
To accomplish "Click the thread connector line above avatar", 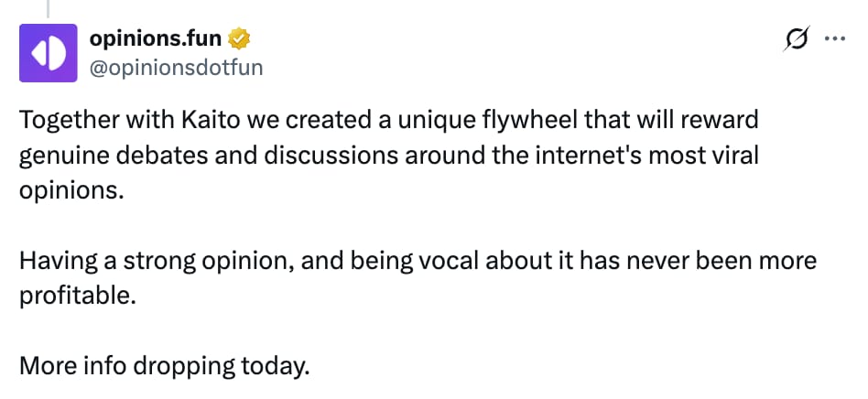I will (48, 8).
